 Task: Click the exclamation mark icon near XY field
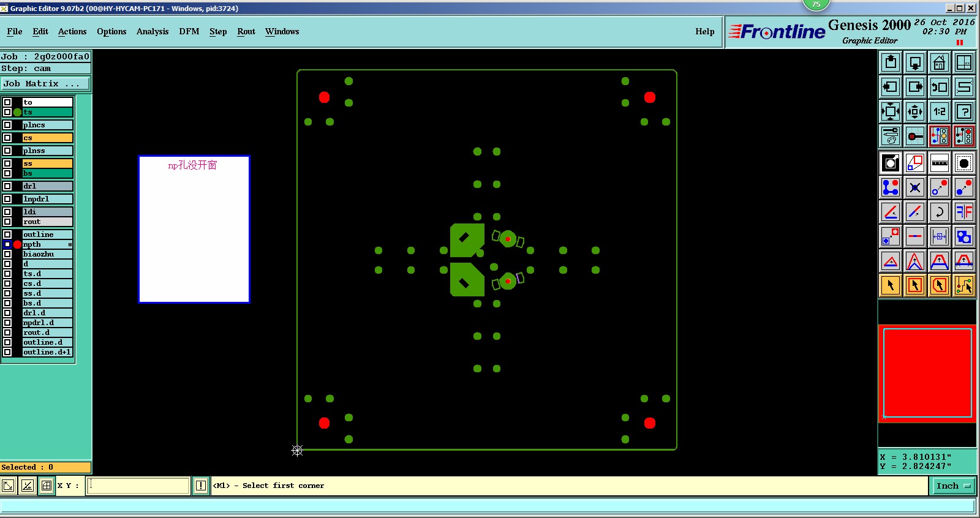pyautogui.click(x=201, y=486)
